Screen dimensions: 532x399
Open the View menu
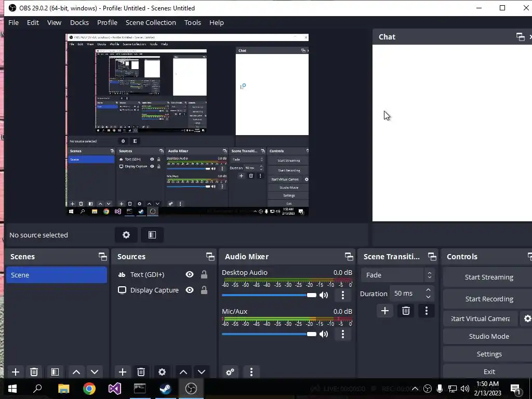[x=54, y=22]
